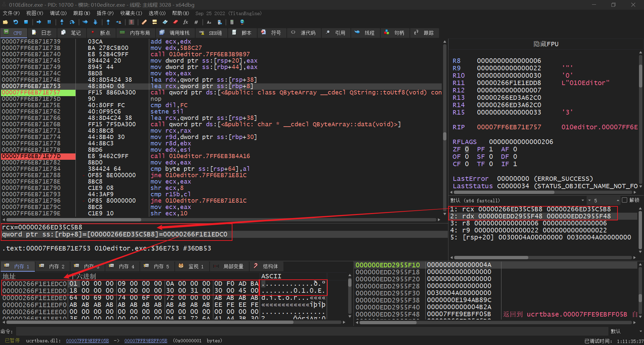Click the first ucrtbase address link in status bar
Screen dimensions: 644x345
tap(87, 341)
